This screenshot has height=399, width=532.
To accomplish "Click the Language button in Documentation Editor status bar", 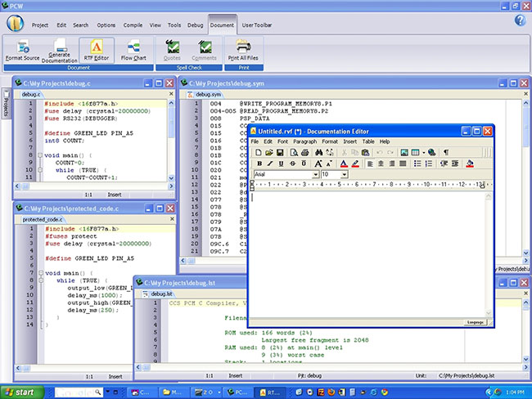I will point(476,322).
